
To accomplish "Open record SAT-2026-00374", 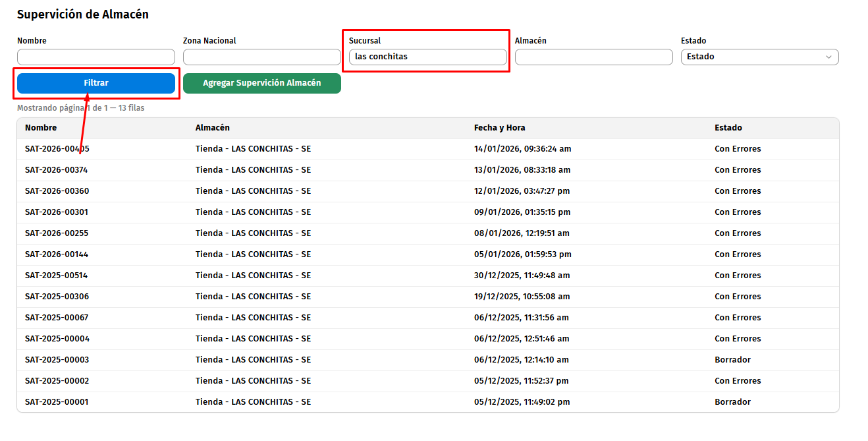I will 57,170.
